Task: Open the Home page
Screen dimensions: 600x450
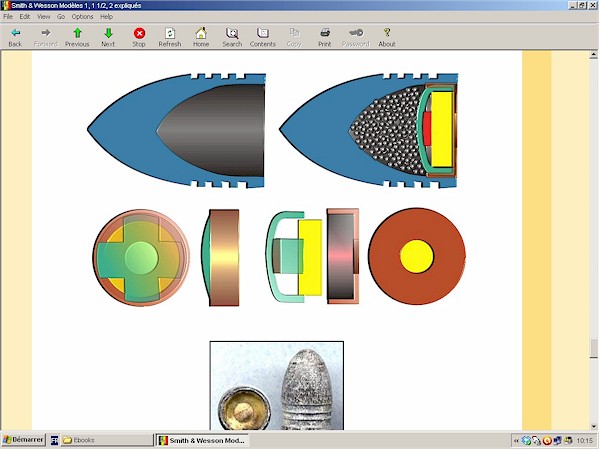Action: (x=201, y=37)
